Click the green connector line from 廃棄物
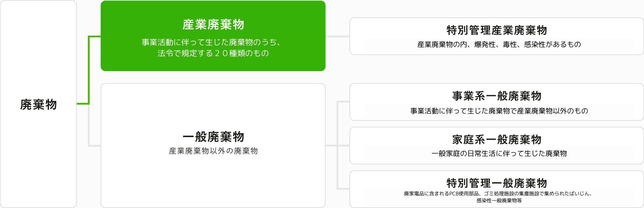This screenshot has height=208, width=644. point(89,70)
